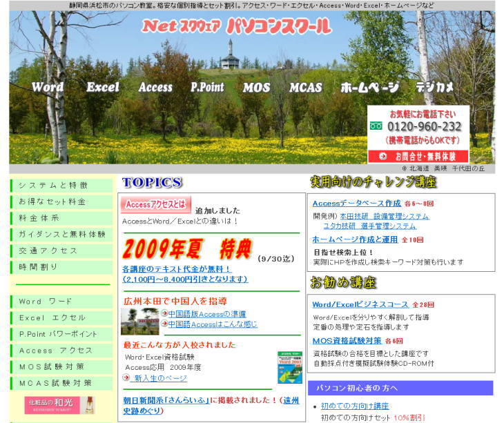
Task: Click the Netスクウェア パソコンスクール logo
Action: [237, 26]
